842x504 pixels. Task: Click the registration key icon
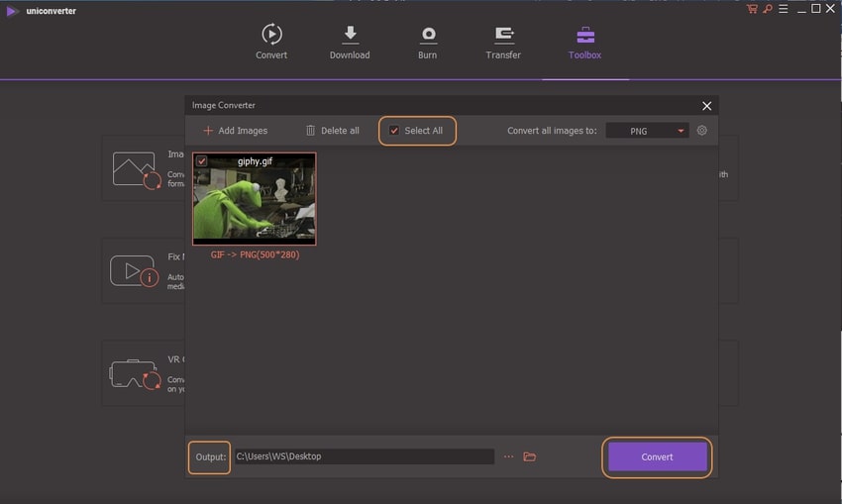click(766, 9)
